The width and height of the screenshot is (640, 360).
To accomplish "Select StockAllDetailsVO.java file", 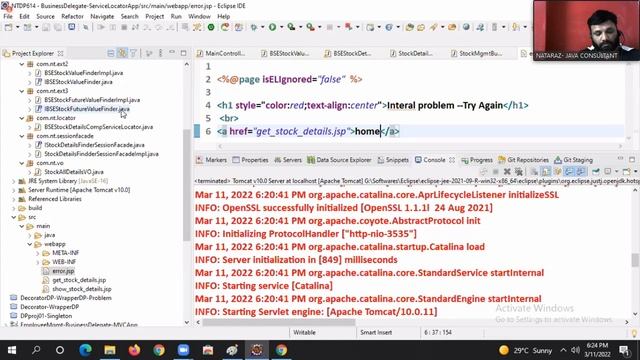I will point(73,172).
